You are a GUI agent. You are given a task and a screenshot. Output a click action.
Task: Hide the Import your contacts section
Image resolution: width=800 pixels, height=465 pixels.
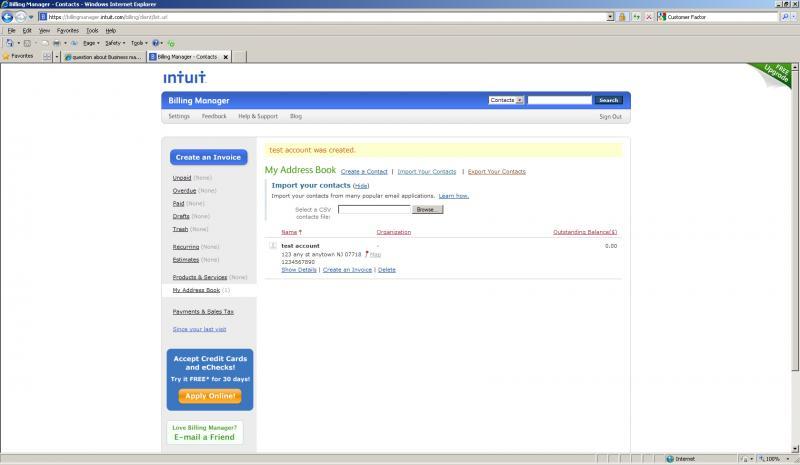coord(361,186)
